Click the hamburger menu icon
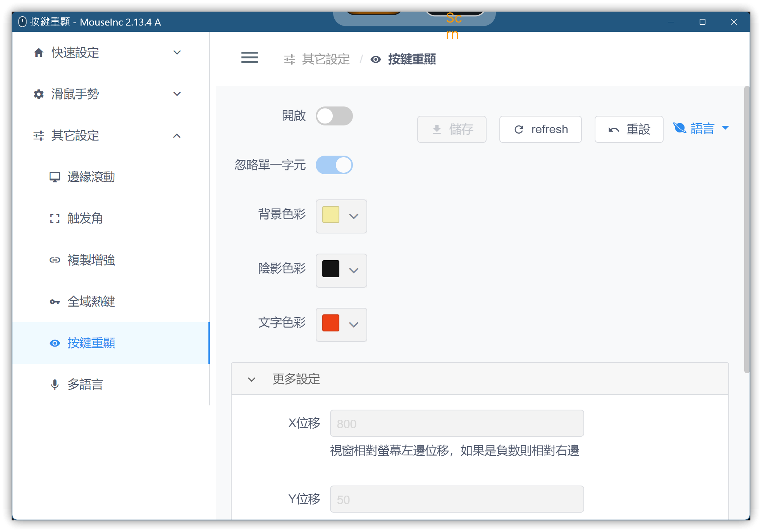The height and width of the screenshot is (532, 762). point(249,58)
